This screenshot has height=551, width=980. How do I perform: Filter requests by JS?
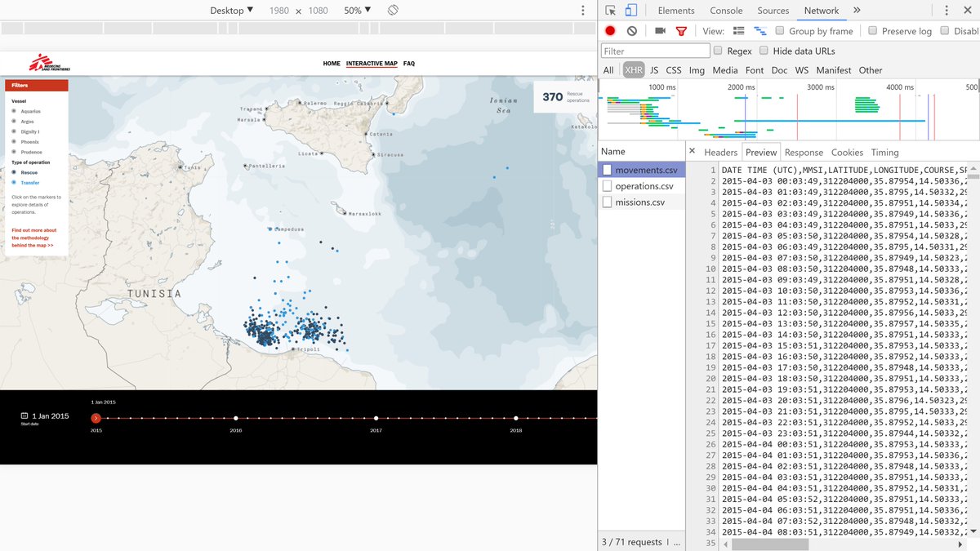654,70
